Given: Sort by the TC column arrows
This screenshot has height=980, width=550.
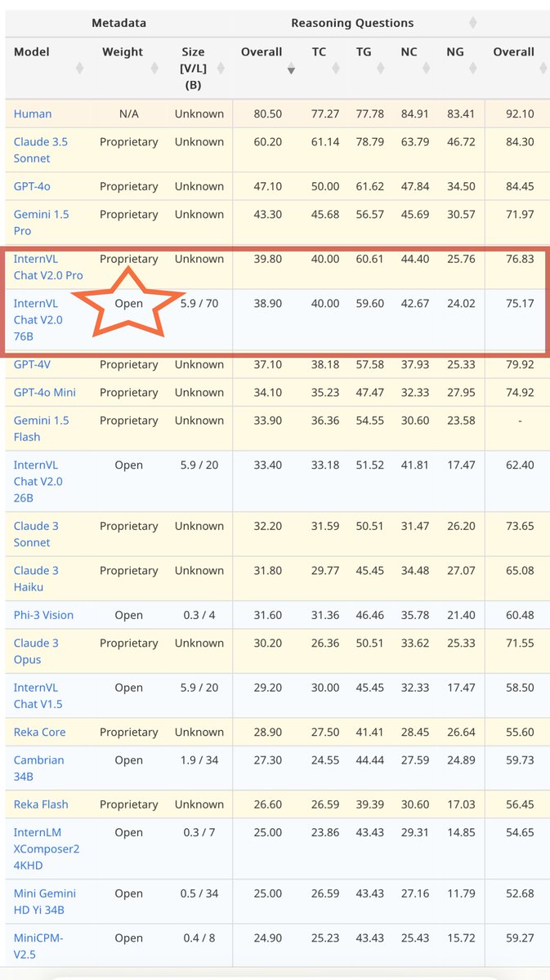Looking at the screenshot, I should pos(336,69).
